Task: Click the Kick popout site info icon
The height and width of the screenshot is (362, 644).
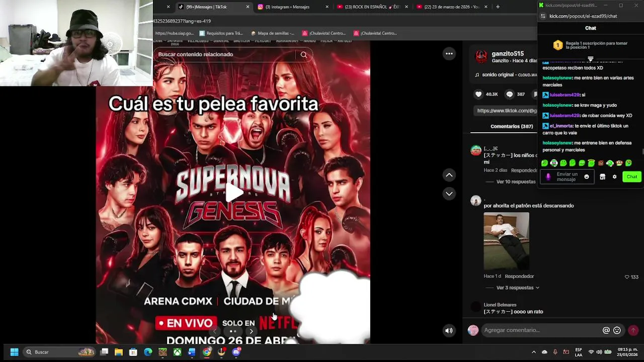Action: (543, 16)
